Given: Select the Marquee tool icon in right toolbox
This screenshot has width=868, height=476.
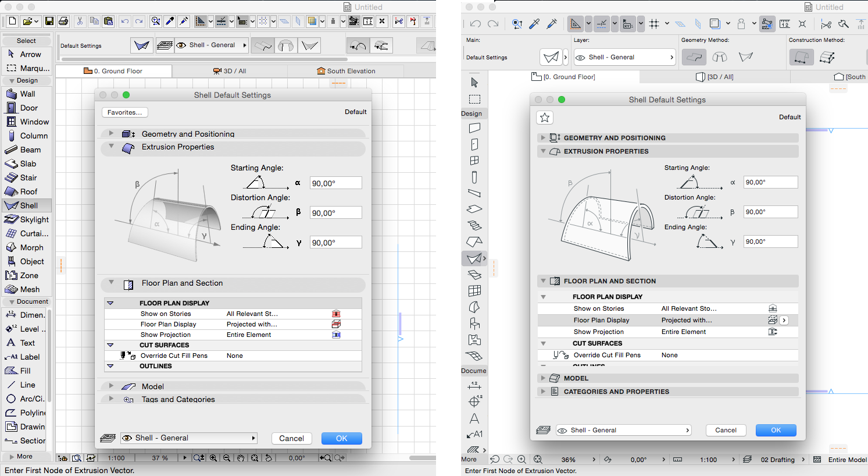Looking at the screenshot, I should (x=474, y=99).
